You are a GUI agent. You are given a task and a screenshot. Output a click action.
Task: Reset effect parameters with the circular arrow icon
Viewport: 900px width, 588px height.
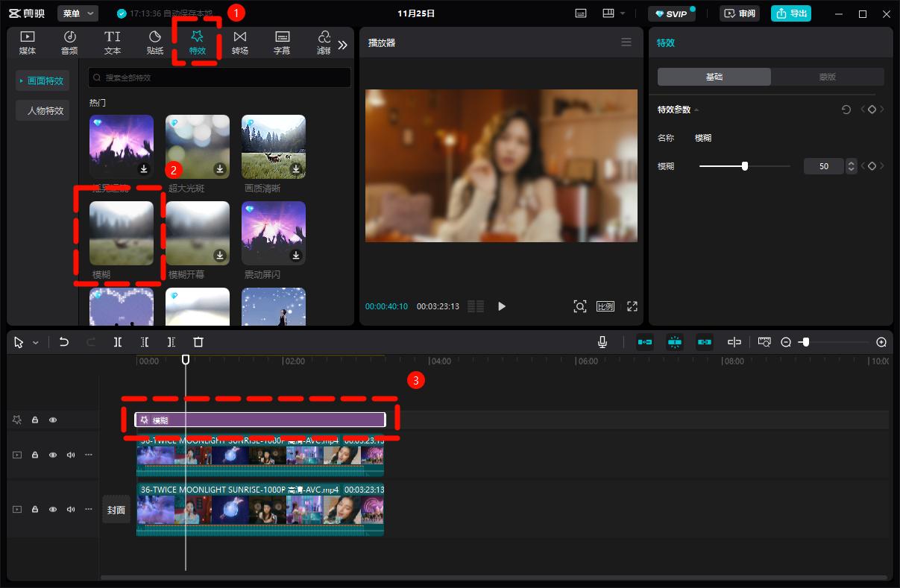point(846,110)
